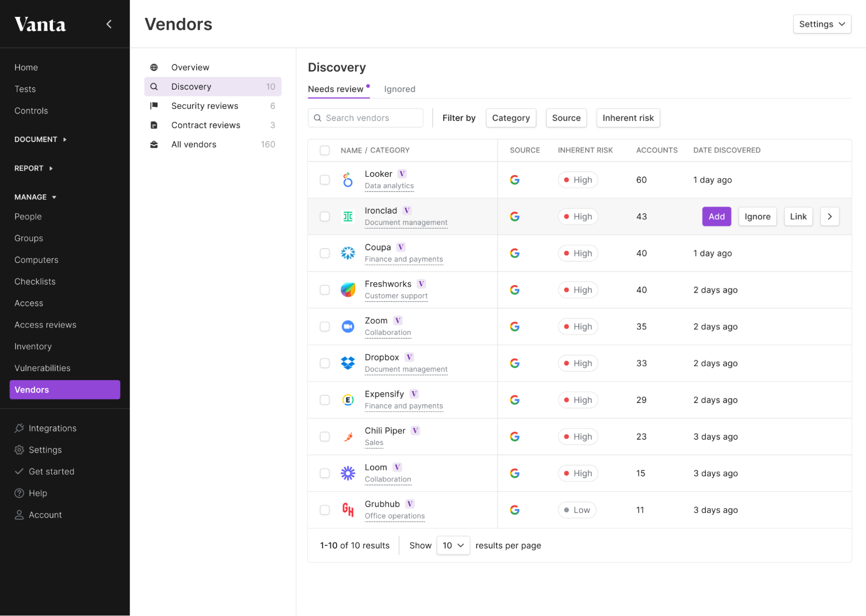
Task: Open the results per page dropdown
Action: (453, 545)
